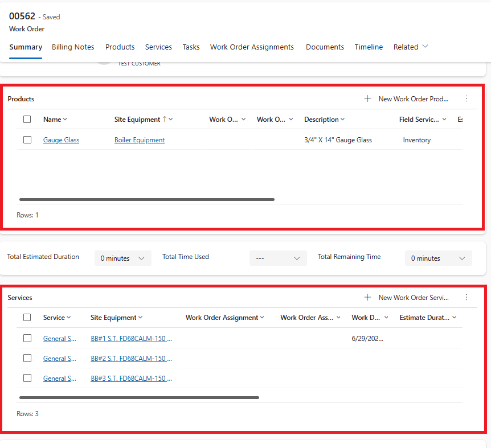Switch to the Summary tab
This screenshot has width=491, height=448.
[26, 47]
